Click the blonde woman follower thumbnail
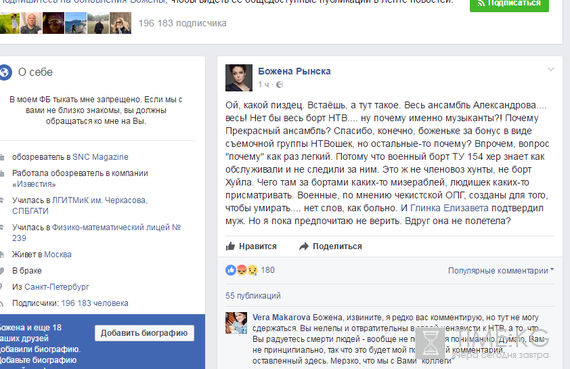The image size is (570, 369). pos(121,23)
